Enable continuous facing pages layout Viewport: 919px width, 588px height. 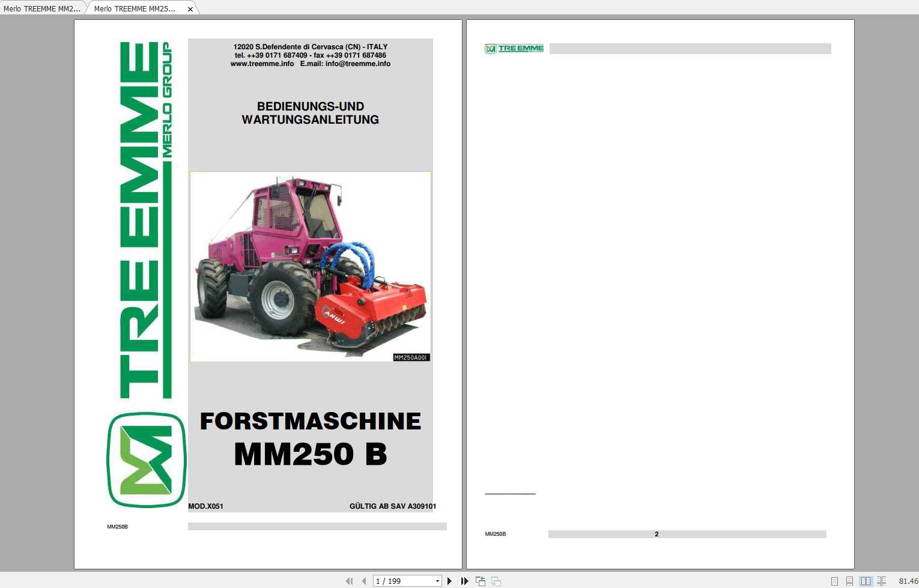[880, 581]
